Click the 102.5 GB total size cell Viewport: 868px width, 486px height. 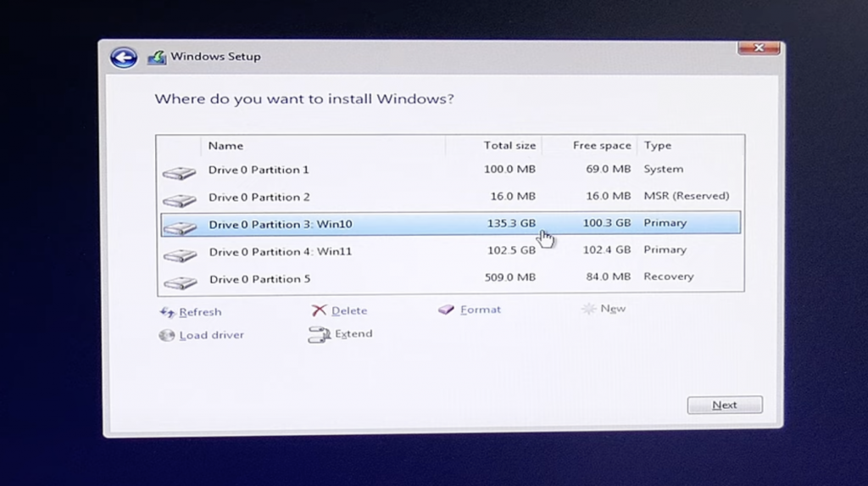511,250
